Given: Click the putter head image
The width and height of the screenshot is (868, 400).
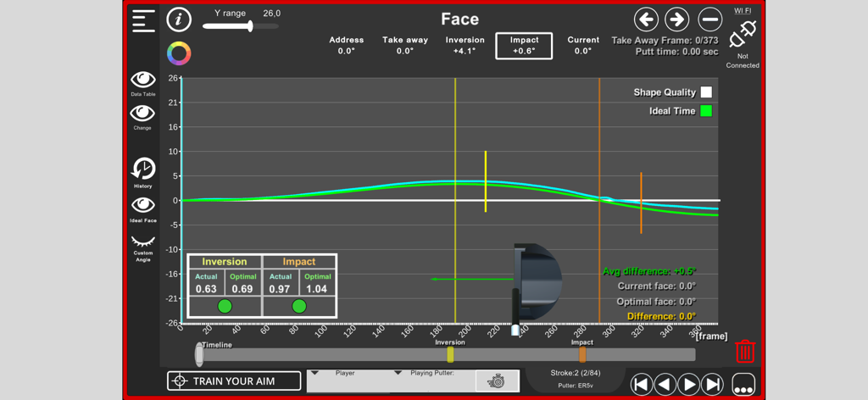Looking at the screenshot, I should (x=537, y=281).
